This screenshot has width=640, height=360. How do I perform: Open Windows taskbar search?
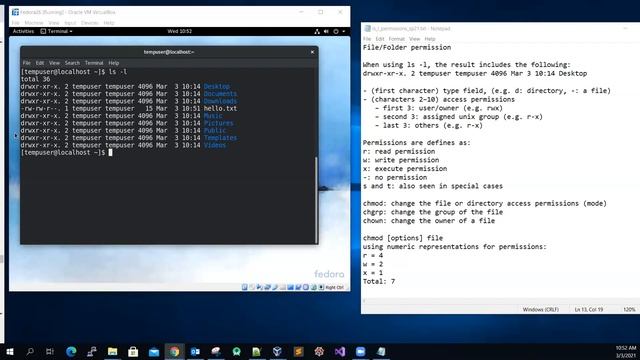pyautogui.click(x=30, y=351)
